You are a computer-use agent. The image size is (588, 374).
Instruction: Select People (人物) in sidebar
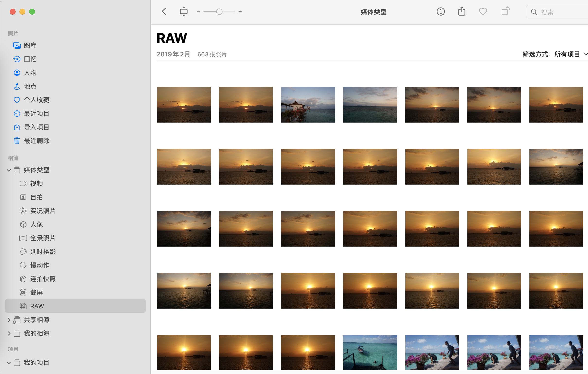30,73
